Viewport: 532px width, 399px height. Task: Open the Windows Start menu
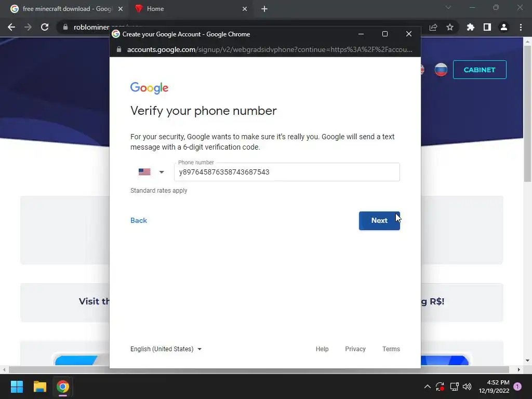point(17,387)
